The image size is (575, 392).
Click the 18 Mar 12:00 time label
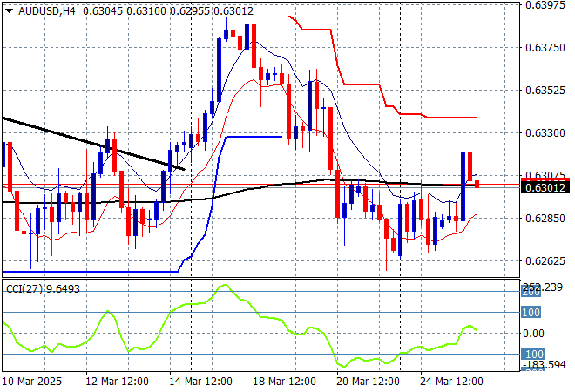(x=284, y=382)
